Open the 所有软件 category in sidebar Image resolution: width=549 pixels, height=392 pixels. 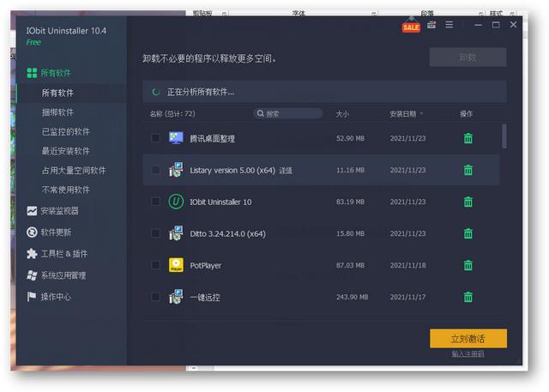tap(56, 73)
